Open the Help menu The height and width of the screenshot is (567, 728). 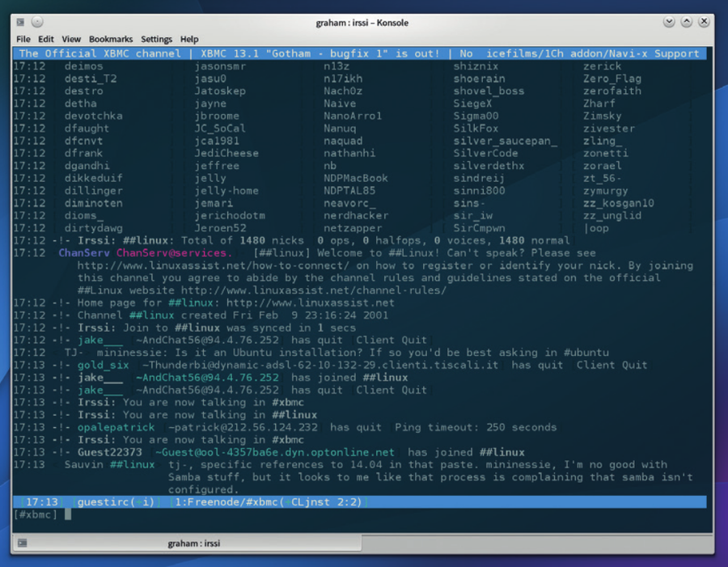coord(189,40)
